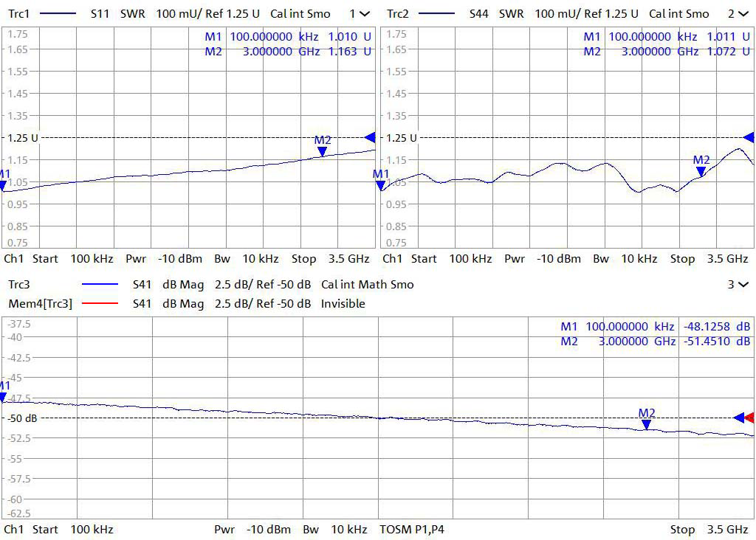Click the M2 marker triangle on S11 trace
The image size is (756, 540).
coord(322,151)
